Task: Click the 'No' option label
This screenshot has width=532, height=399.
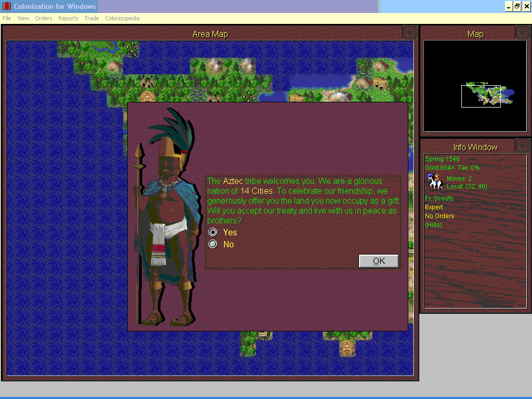Action: coord(229,244)
